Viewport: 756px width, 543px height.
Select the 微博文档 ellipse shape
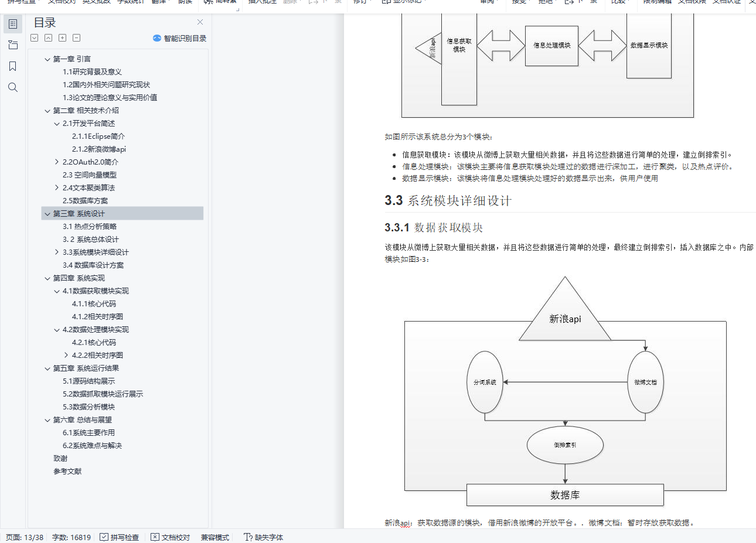pyautogui.click(x=645, y=383)
